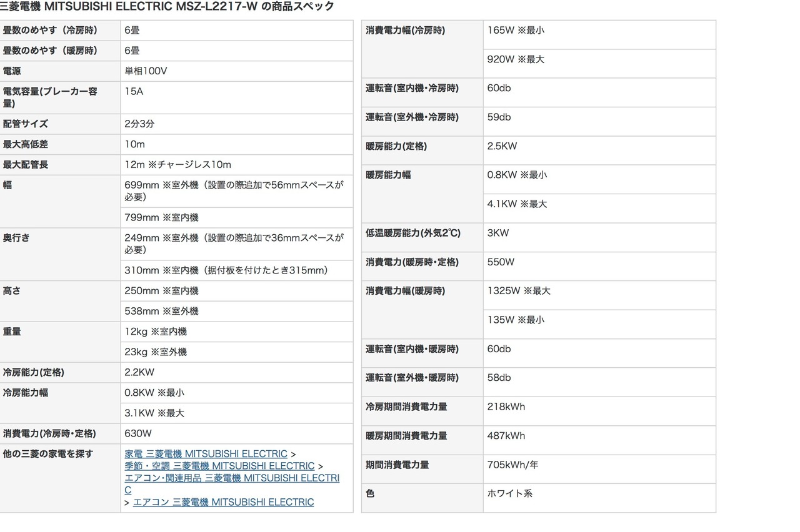Click the 重量 label

pos(12,332)
